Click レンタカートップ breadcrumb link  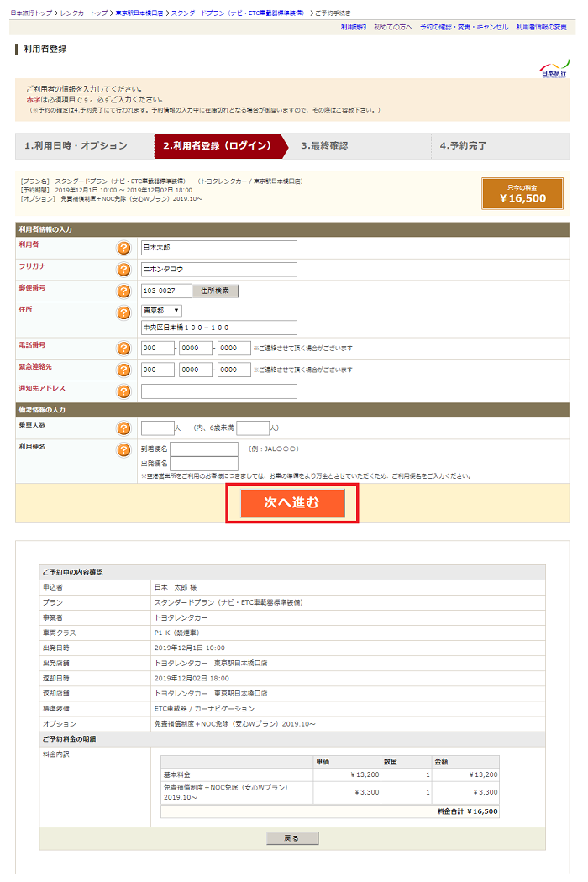click(85, 14)
